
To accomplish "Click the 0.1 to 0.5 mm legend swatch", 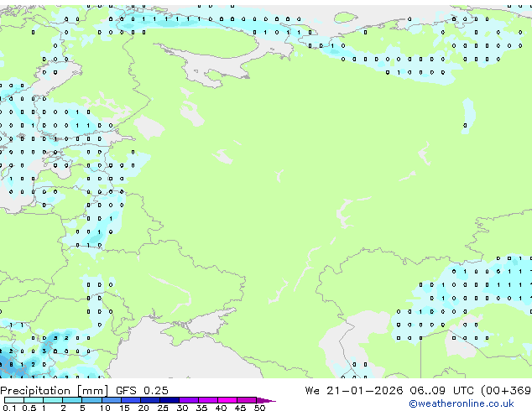I will (x=14, y=400).
